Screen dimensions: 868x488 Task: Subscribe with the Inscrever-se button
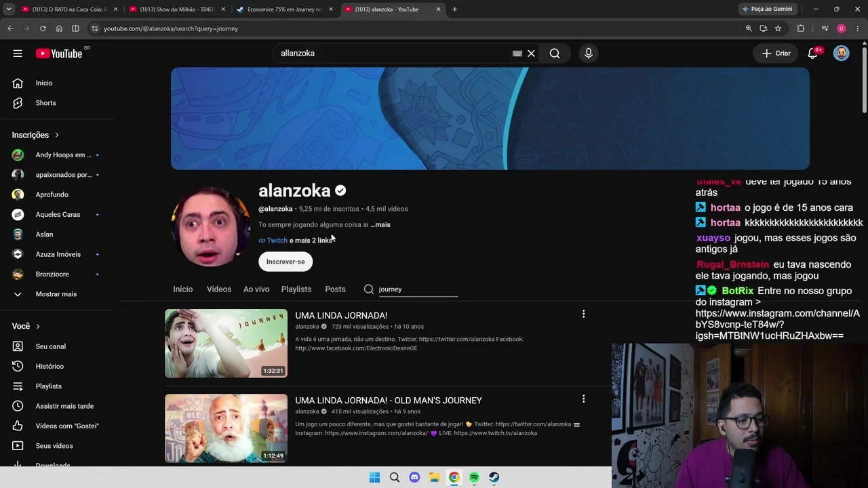point(285,262)
